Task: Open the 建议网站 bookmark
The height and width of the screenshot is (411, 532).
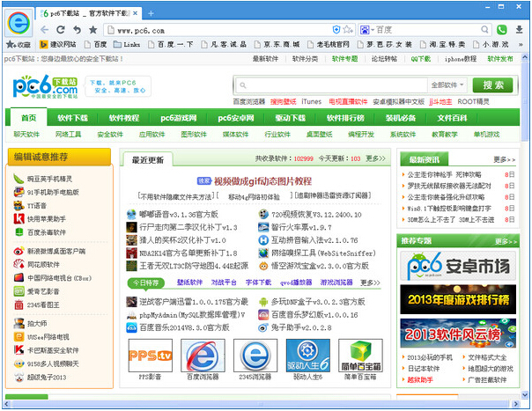Action: [58, 44]
